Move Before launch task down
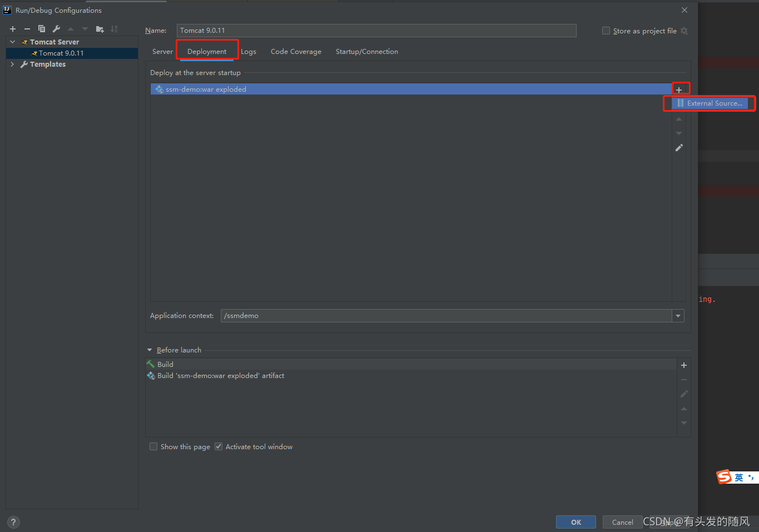 pos(684,423)
